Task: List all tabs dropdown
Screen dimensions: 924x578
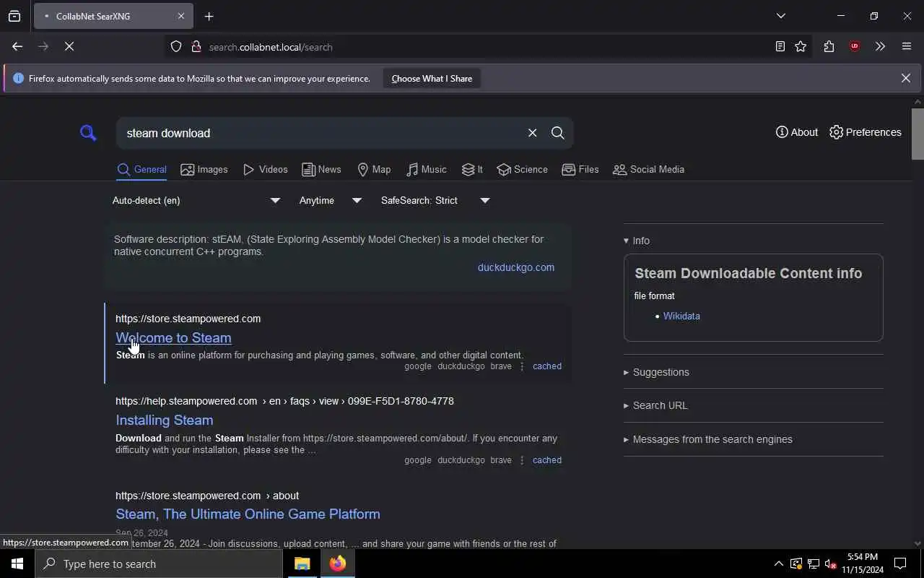Action: pos(780,16)
